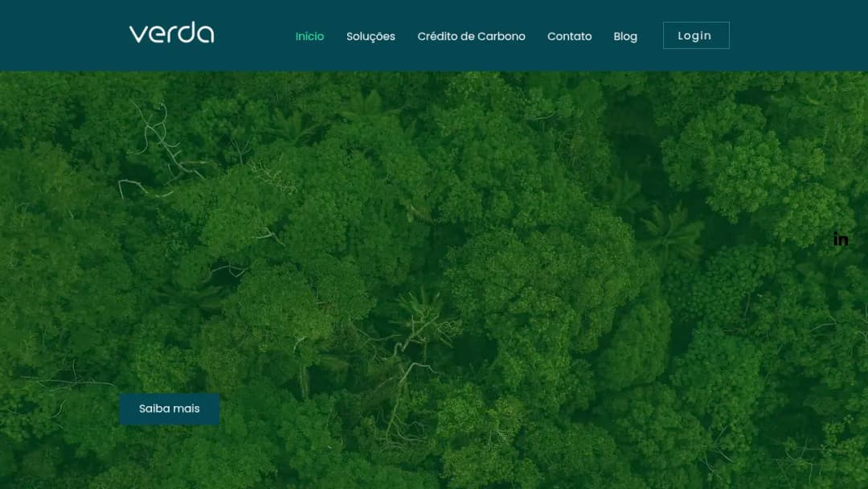868x489 pixels.
Task: Click the verda logo
Action: pyautogui.click(x=172, y=33)
